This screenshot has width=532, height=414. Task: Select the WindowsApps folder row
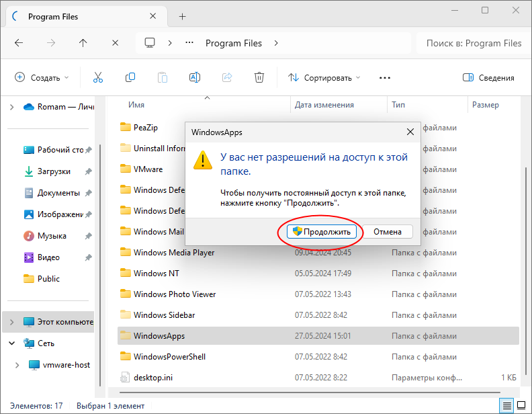pos(318,335)
